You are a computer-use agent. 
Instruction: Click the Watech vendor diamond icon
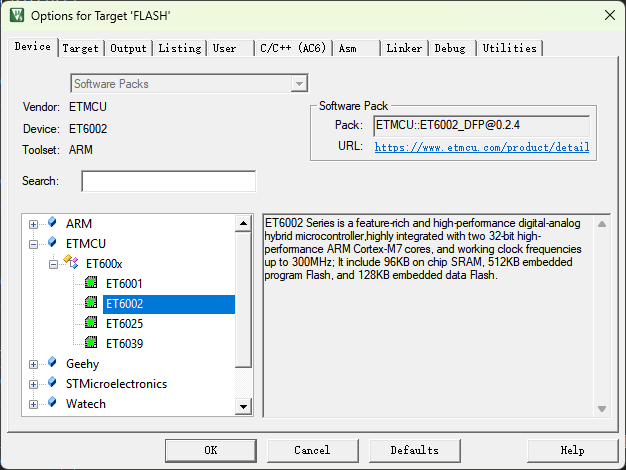tap(52, 402)
